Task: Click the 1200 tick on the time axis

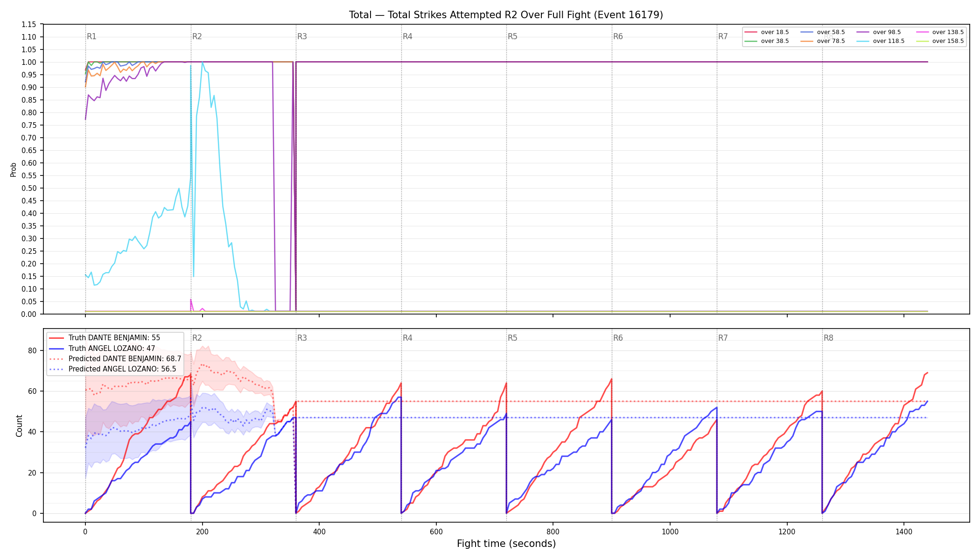Action: [x=787, y=532]
